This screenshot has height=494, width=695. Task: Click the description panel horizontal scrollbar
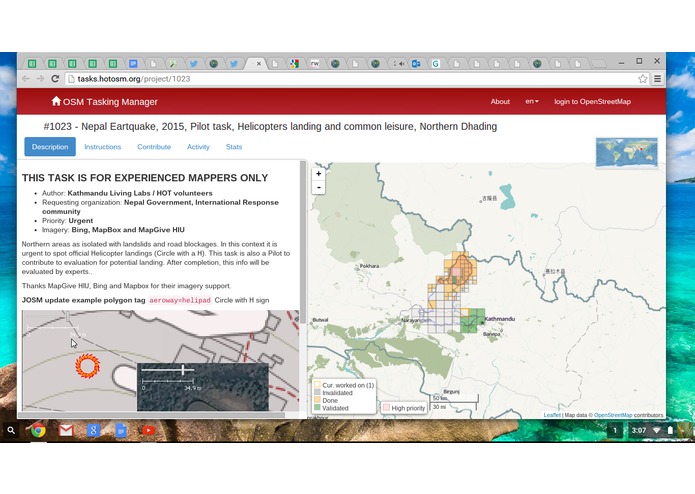click(151, 415)
